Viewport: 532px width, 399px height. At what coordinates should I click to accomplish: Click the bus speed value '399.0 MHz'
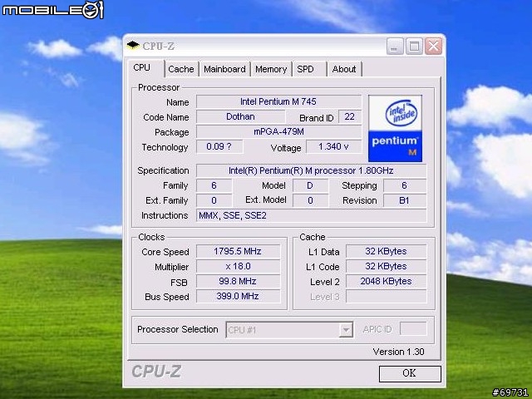point(238,296)
